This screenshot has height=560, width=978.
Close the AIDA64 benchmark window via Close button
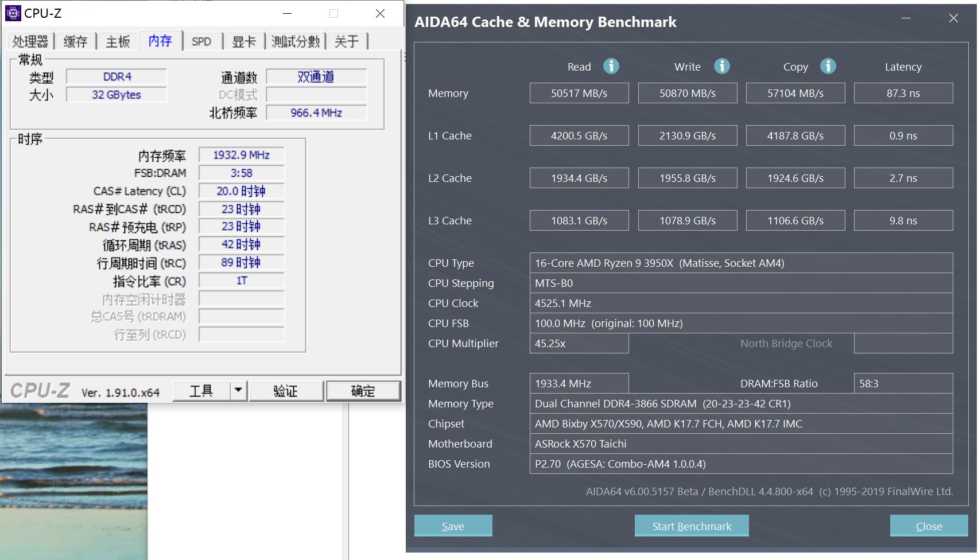pos(929,526)
